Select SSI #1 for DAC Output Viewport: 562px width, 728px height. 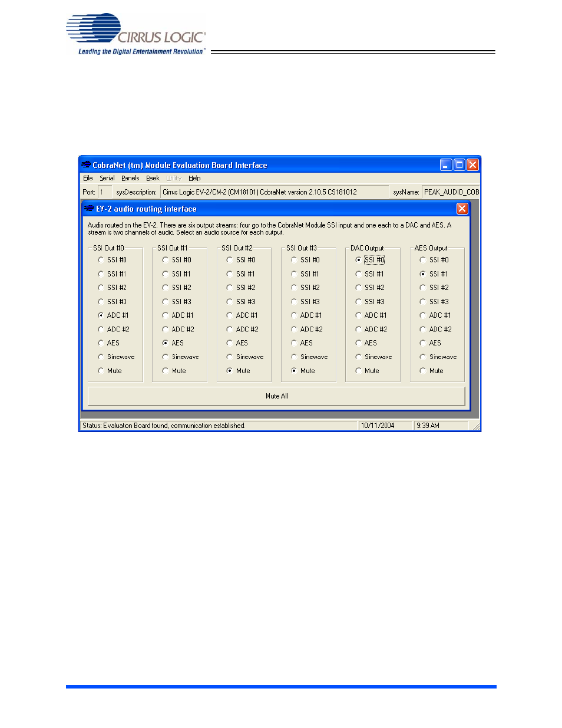coord(370,274)
